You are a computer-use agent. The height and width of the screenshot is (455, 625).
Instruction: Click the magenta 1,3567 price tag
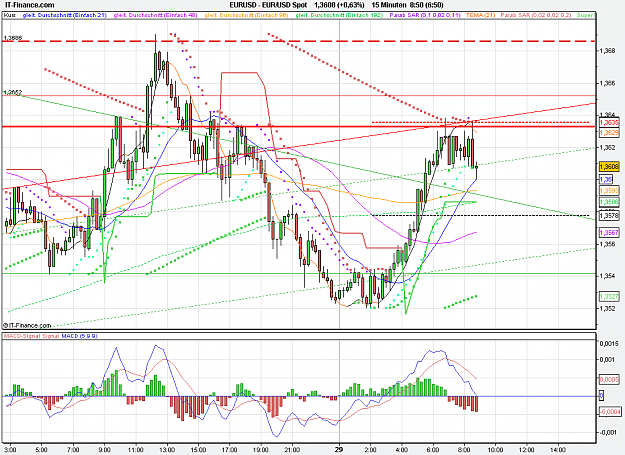[609, 232]
